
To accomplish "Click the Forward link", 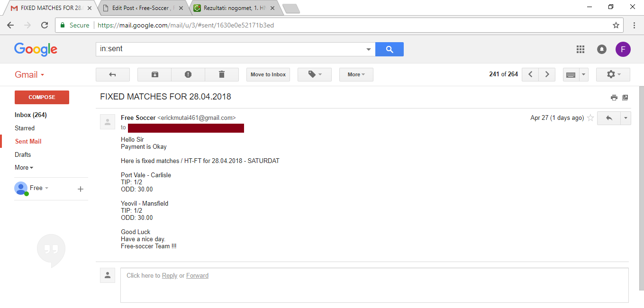I will click(197, 275).
